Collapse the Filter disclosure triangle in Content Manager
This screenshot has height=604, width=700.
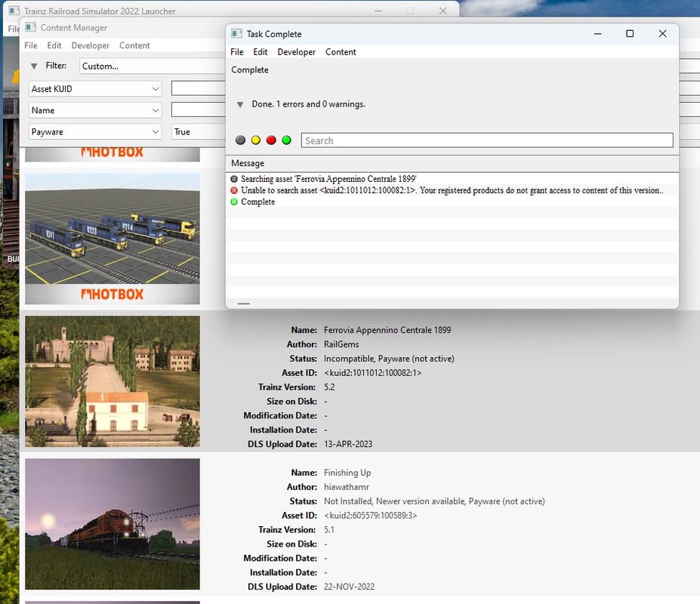tap(34, 66)
